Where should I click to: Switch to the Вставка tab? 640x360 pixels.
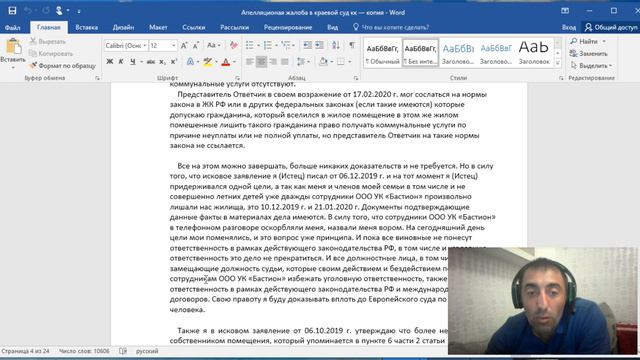(x=87, y=27)
